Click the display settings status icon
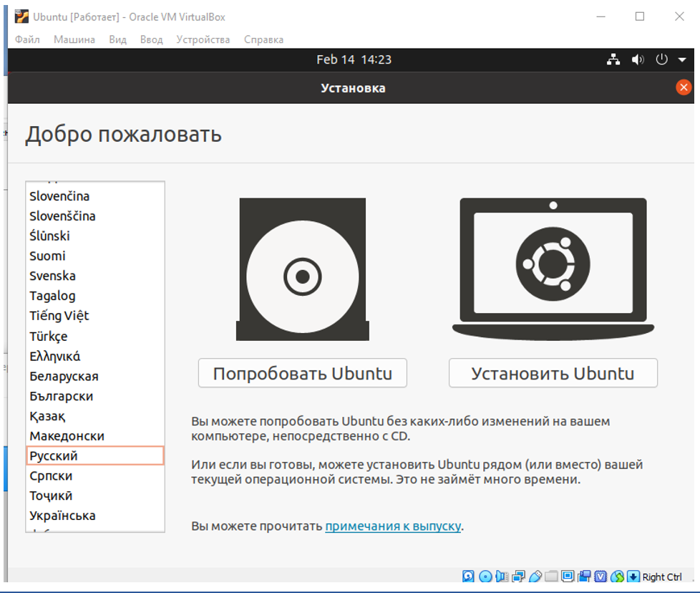 pos(568,577)
